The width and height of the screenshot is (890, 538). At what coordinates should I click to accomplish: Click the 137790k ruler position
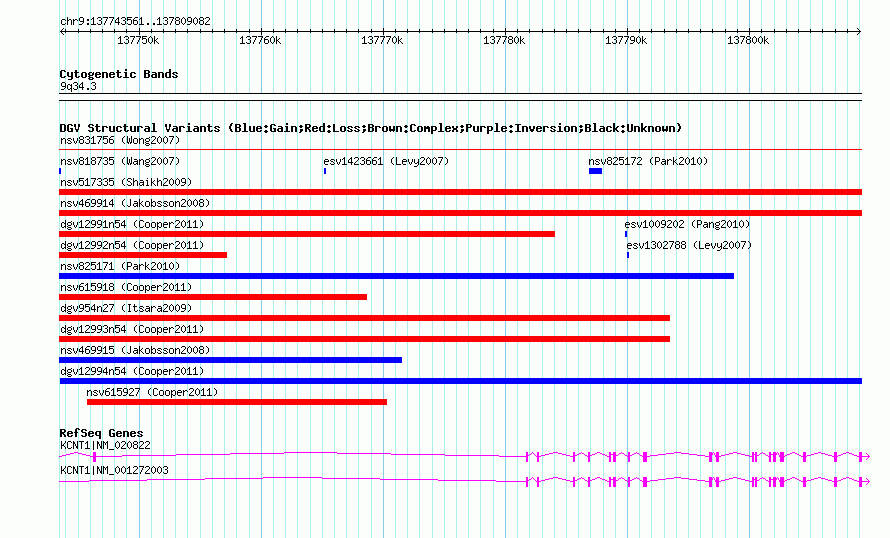pyautogui.click(x=626, y=40)
